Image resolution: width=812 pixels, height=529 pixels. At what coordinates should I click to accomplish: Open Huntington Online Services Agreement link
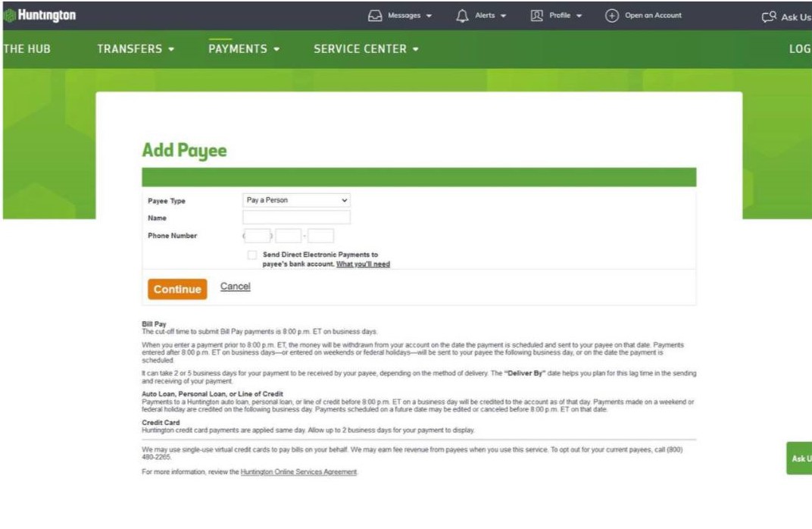point(298,472)
